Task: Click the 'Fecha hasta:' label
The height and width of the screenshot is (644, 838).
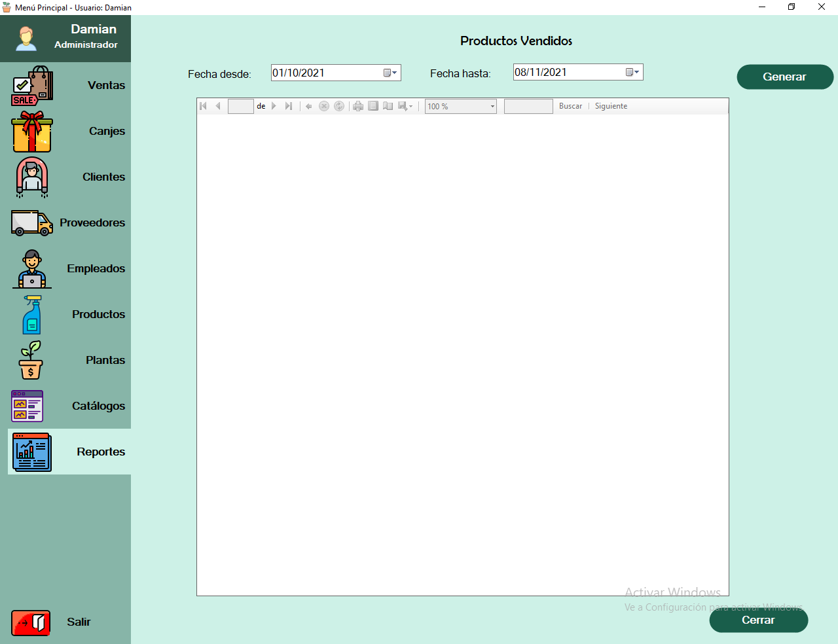Action: coord(460,74)
